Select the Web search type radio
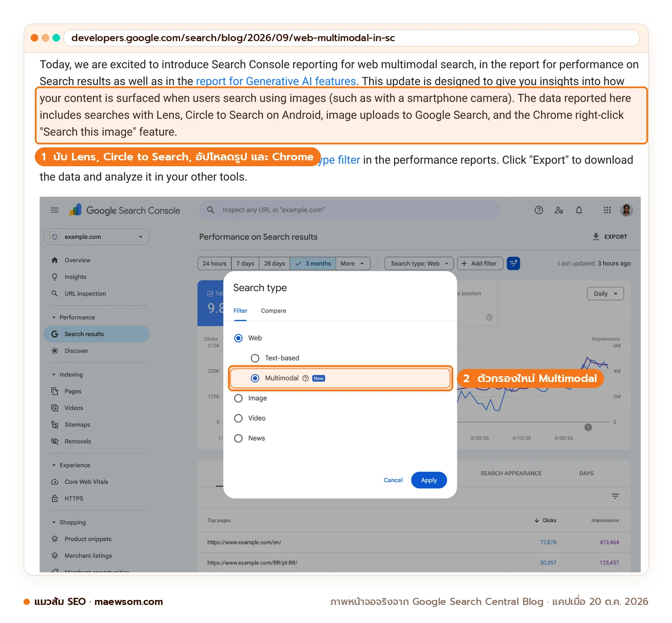The image size is (672, 623). (x=239, y=338)
